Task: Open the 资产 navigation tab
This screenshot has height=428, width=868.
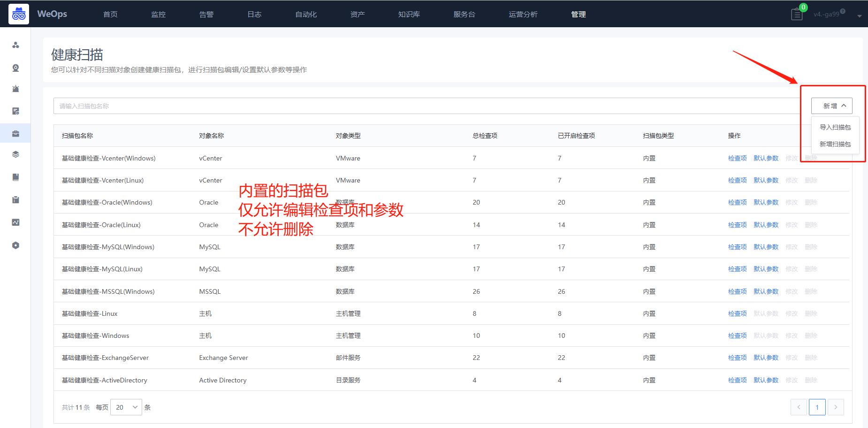Action: (358, 15)
